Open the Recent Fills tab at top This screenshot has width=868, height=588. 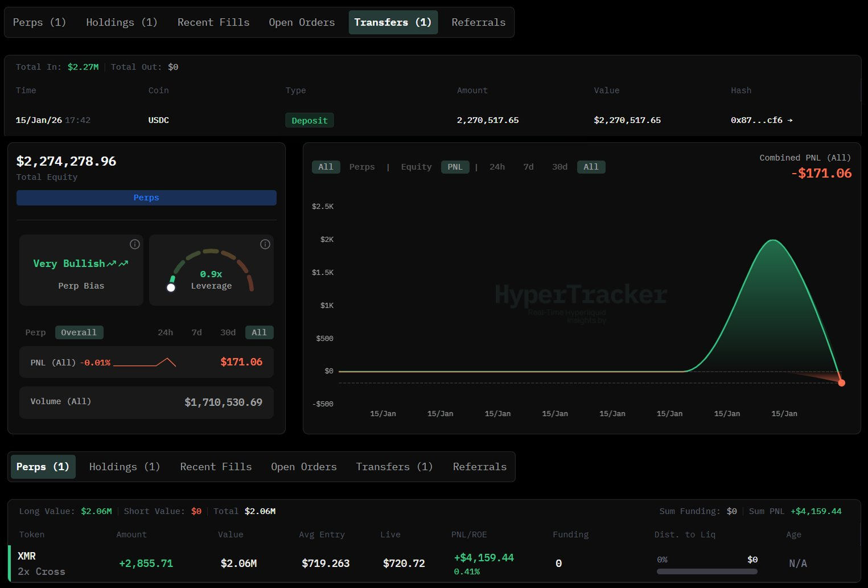tap(213, 22)
